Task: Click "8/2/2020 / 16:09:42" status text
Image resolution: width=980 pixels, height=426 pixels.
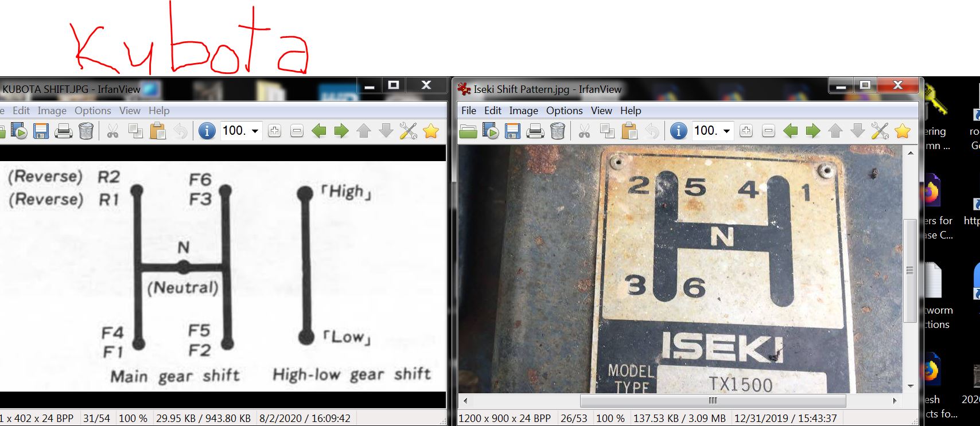Action: pyautogui.click(x=305, y=419)
